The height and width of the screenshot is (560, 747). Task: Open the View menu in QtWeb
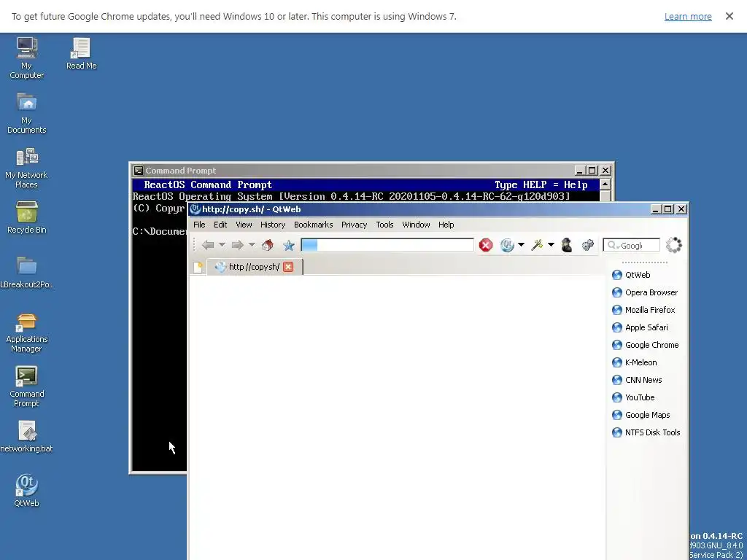244,225
